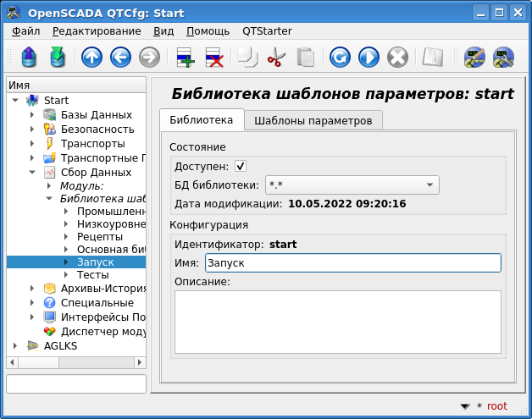Click the tree horizontal scrollbar handle

(38, 362)
